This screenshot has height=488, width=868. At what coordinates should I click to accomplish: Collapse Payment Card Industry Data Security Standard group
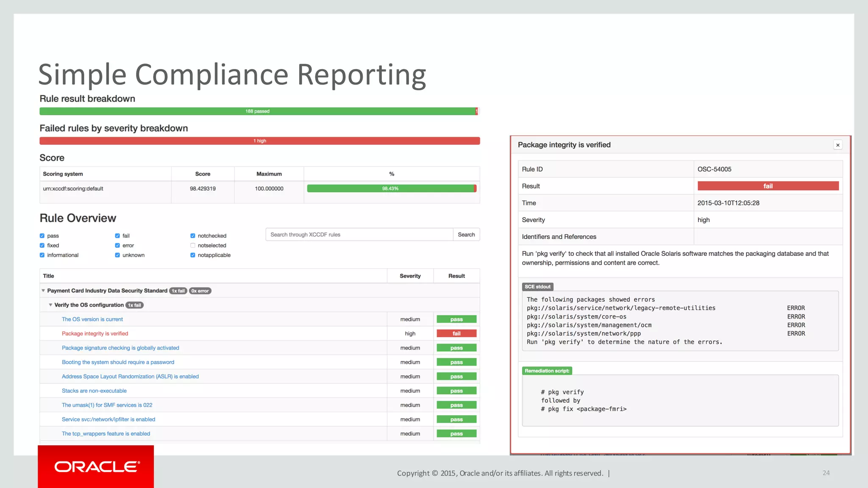click(x=43, y=291)
